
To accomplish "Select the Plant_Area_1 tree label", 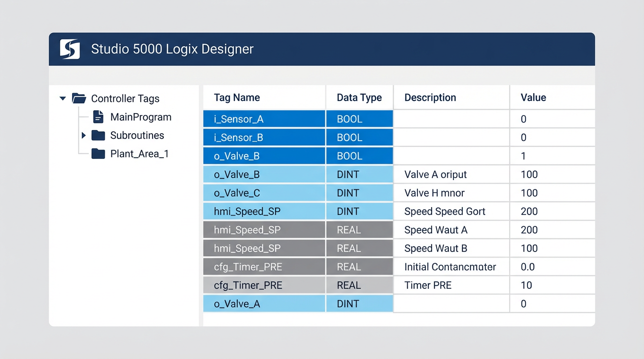I will pyautogui.click(x=139, y=154).
